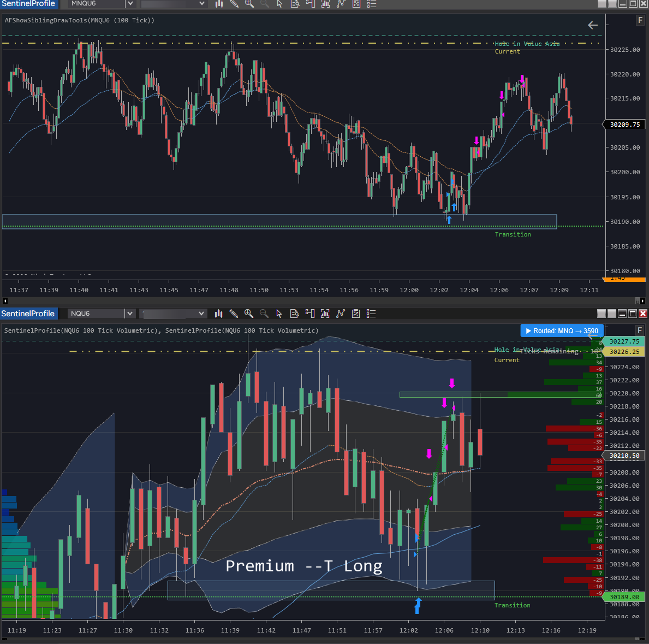Image resolution: width=649 pixels, height=644 pixels.
Task: Click green 30227.75 price tag
Action: 624,341
